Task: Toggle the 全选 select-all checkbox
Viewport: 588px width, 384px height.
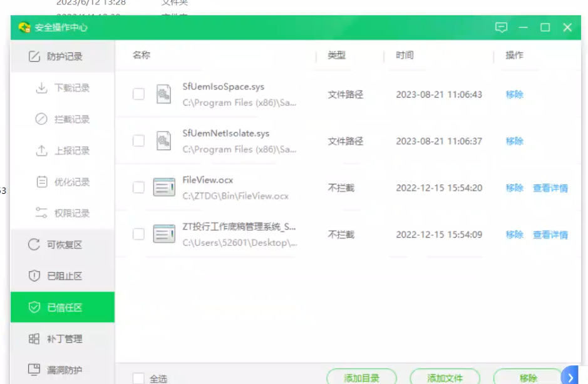Action: (138, 378)
